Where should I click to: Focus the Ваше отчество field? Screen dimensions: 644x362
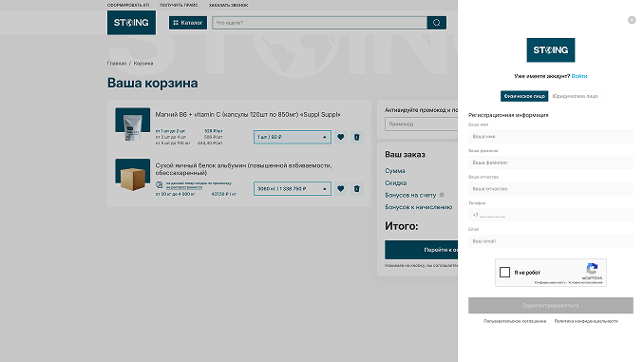pos(550,189)
